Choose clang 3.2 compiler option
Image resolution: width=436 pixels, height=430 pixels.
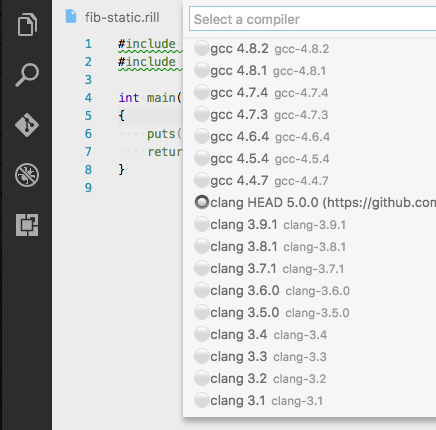click(309, 379)
